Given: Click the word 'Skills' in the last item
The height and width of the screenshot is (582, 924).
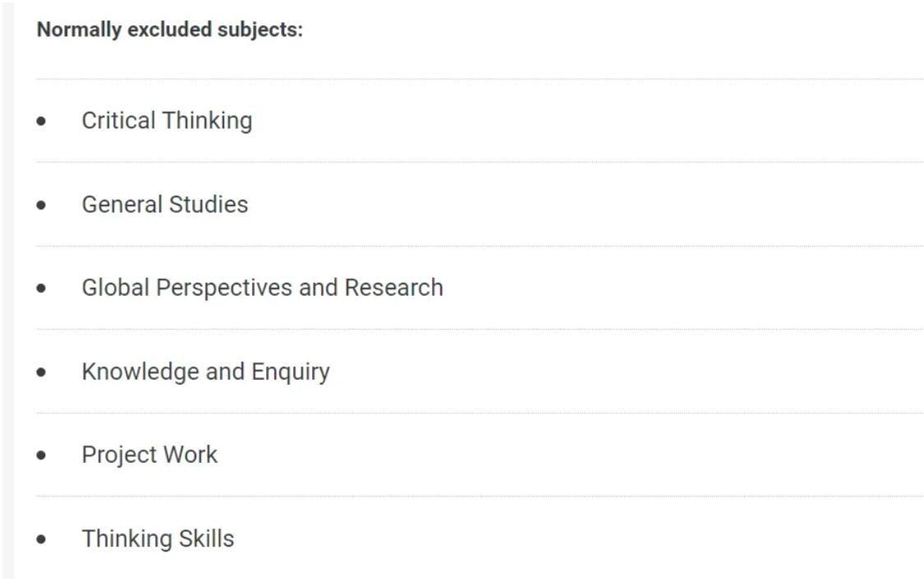Looking at the screenshot, I should [206, 539].
